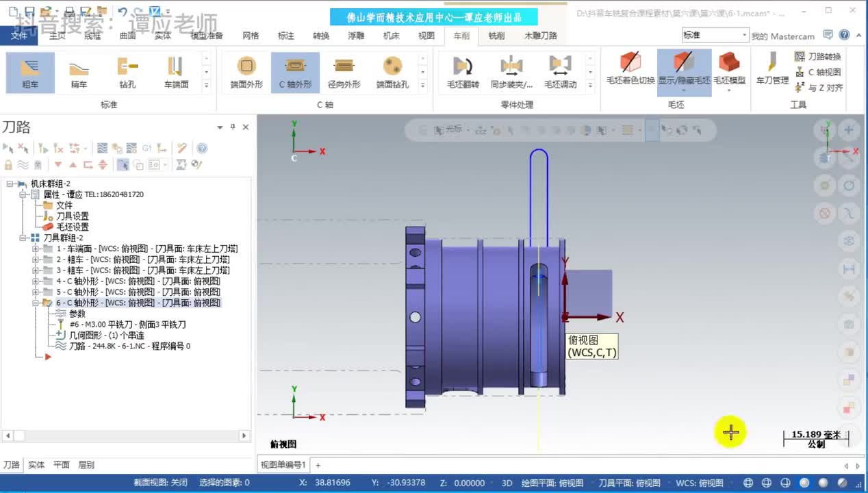Open 刀具设置 tool settings
This screenshot has height=493, width=868.
tap(73, 216)
